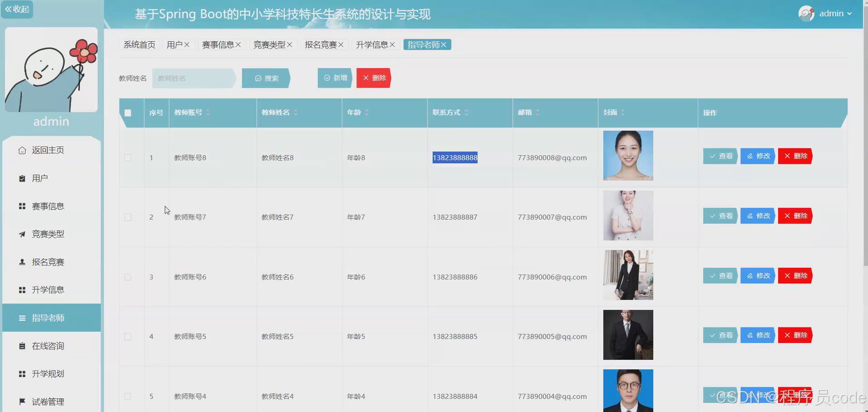Open the 用户 sidebar menu

[x=51, y=178]
